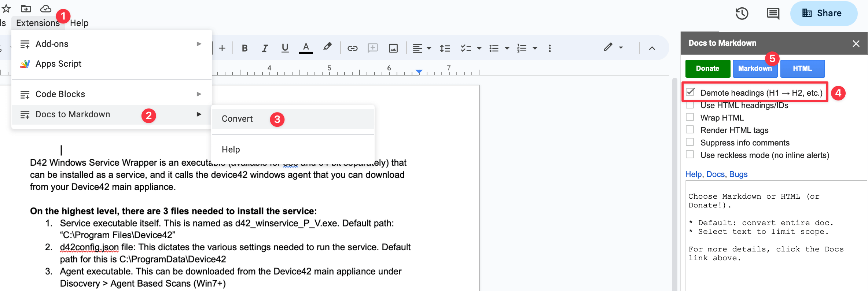Open the Help menu in menu bar
Screen dimensions: 868x291
tap(79, 23)
